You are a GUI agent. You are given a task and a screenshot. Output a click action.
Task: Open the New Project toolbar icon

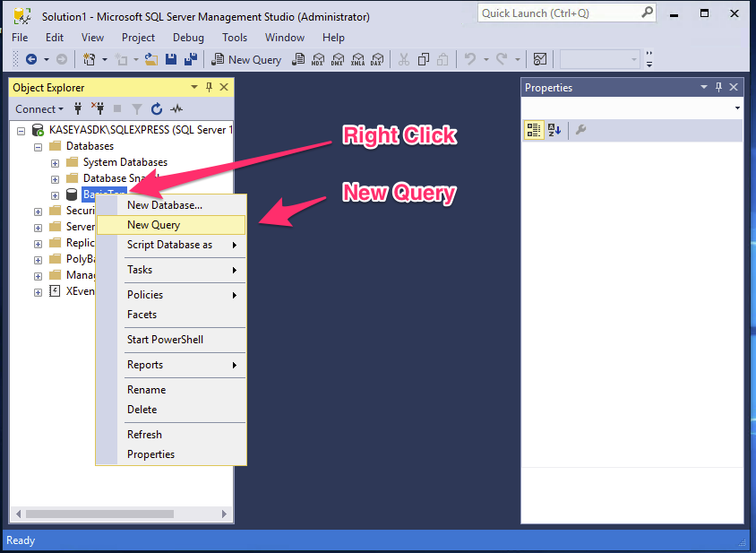tap(90, 59)
